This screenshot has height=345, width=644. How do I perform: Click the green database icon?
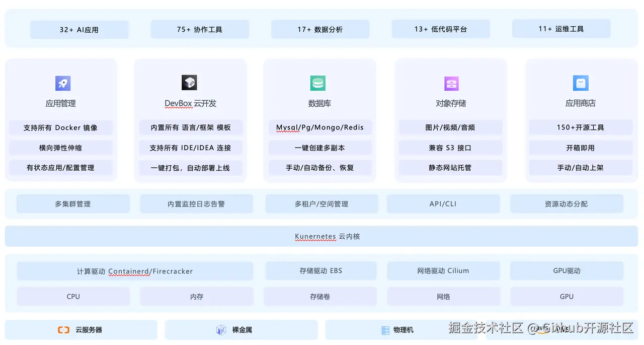tap(318, 83)
